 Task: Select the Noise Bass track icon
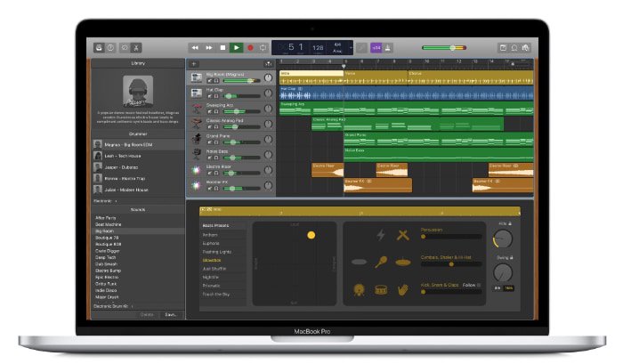coord(197,154)
